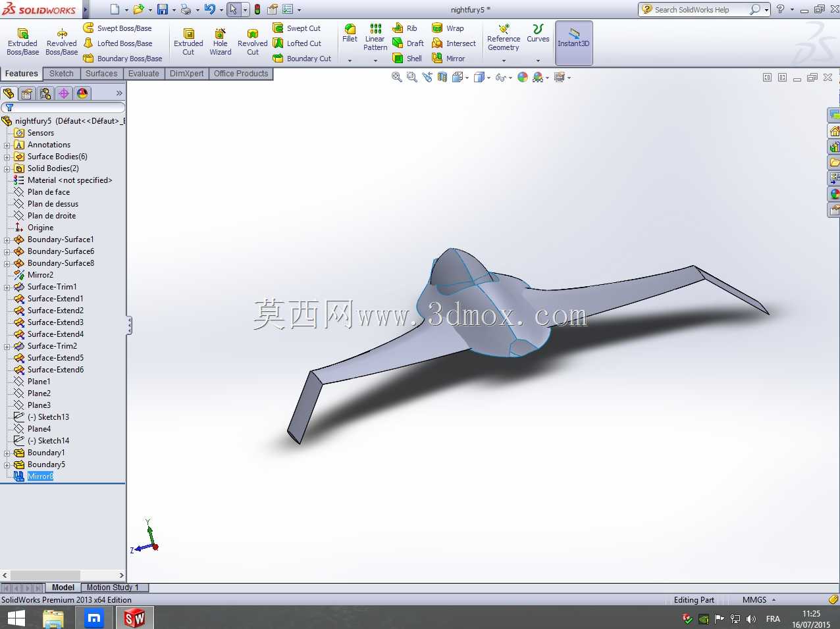
Task: Click the Draft tool
Action: point(408,43)
